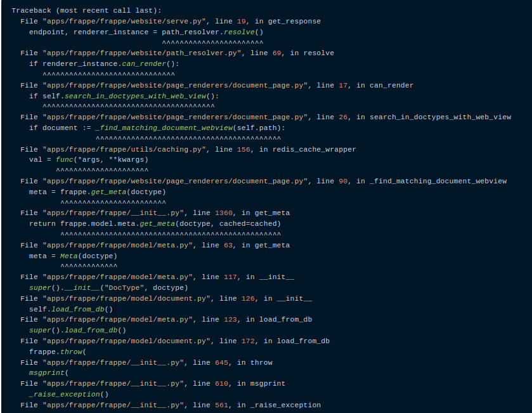The width and height of the screenshot is (532, 413).
Task: Click the 'val = func(*args, **kwargs)' line
Action: [89, 160]
